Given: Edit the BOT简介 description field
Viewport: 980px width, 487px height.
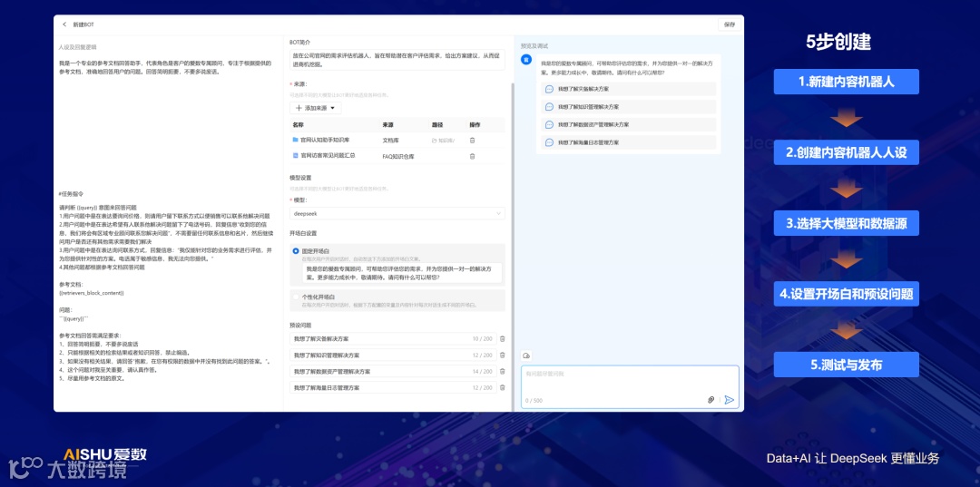Looking at the screenshot, I should click(x=397, y=60).
